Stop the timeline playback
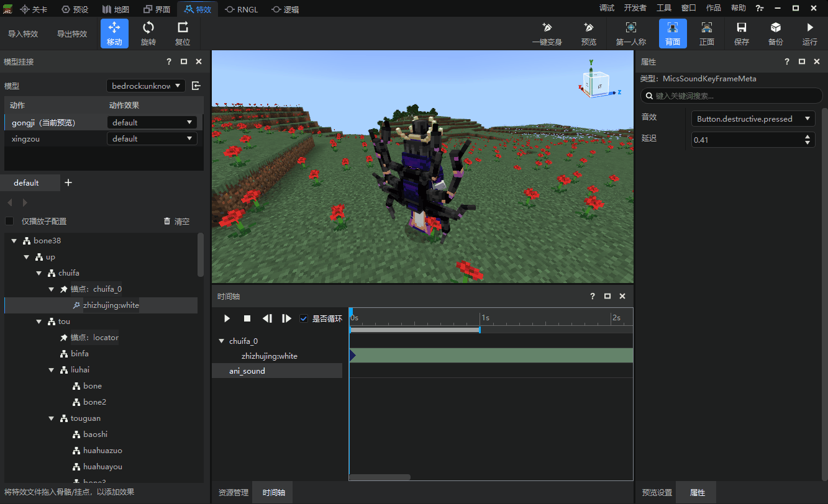 point(247,318)
